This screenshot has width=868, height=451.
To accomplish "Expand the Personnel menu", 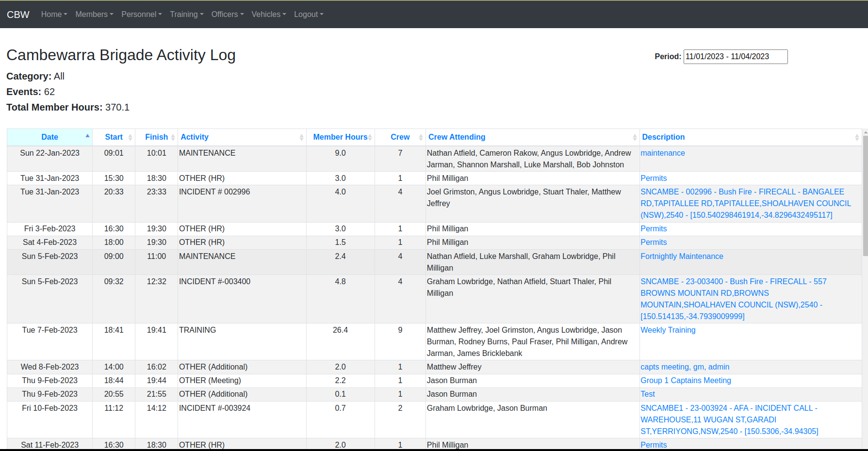I will (141, 15).
